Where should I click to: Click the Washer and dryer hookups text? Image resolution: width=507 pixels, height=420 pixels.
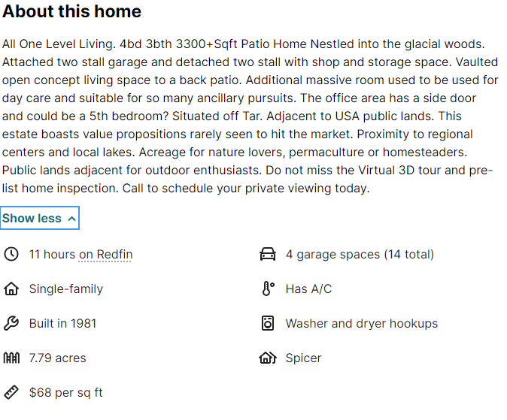click(361, 323)
